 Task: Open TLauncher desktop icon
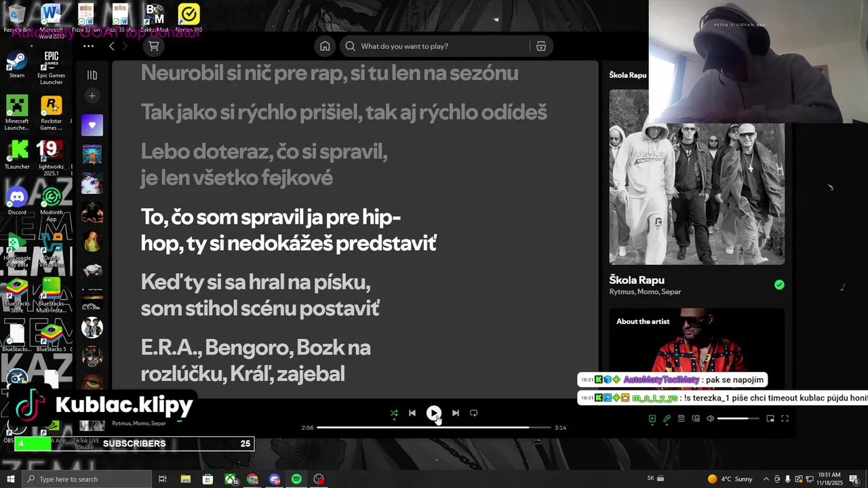coord(16,155)
